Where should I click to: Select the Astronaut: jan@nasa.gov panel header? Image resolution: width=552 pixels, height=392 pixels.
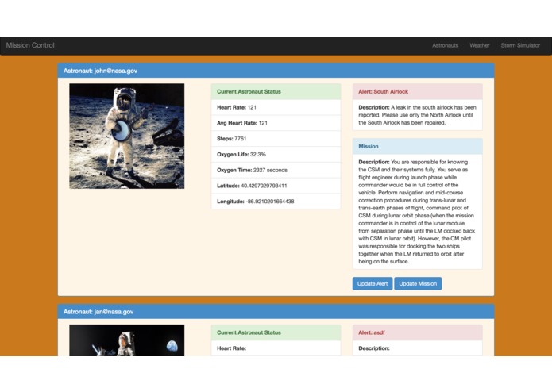[276, 312]
